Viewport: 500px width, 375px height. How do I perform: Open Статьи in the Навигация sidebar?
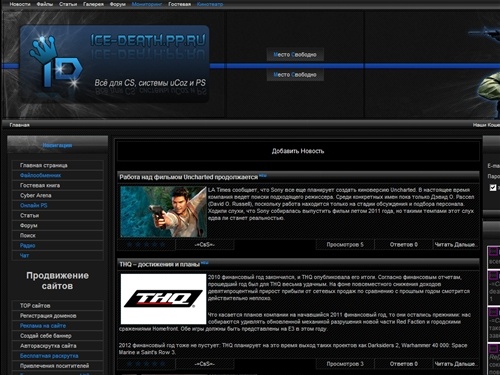58,215
